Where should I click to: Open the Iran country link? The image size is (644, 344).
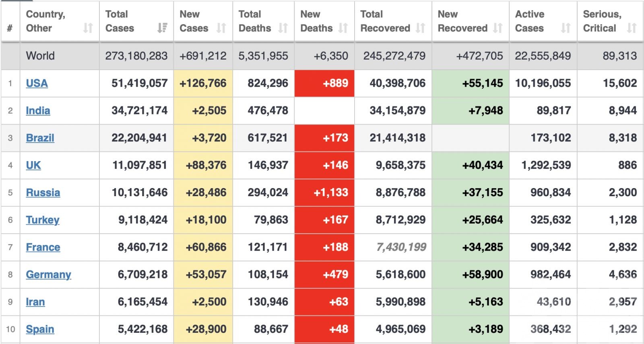tap(35, 302)
